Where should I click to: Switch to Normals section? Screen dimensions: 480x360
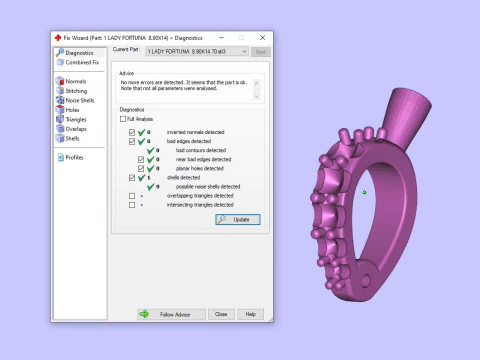click(76, 81)
